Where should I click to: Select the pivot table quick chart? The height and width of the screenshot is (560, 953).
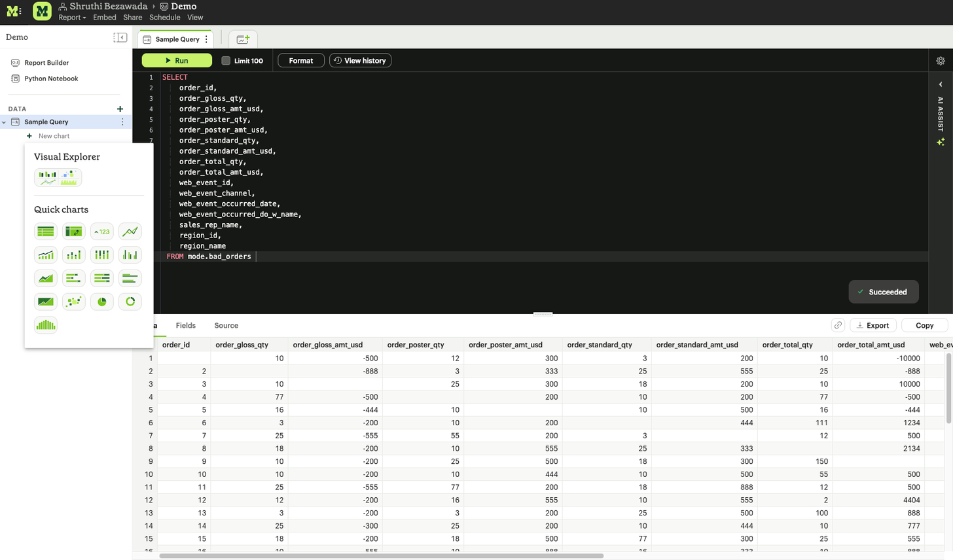[74, 232]
